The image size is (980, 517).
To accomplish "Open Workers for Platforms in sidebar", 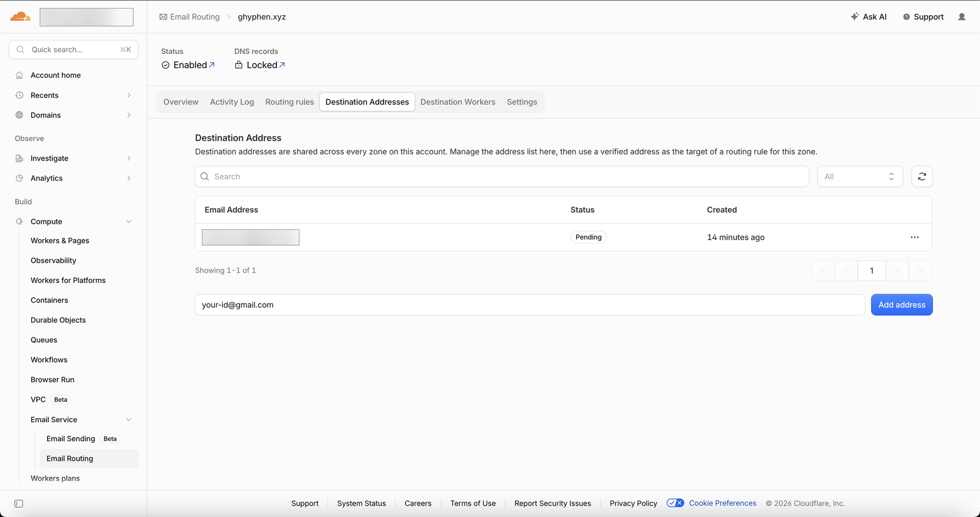I will pos(68,280).
